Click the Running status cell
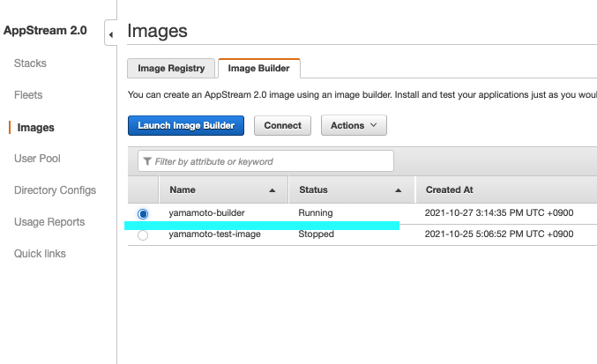 [x=316, y=212]
